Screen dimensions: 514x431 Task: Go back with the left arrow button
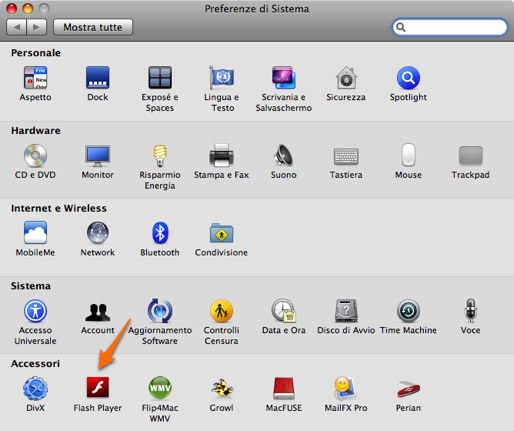tap(17, 27)
